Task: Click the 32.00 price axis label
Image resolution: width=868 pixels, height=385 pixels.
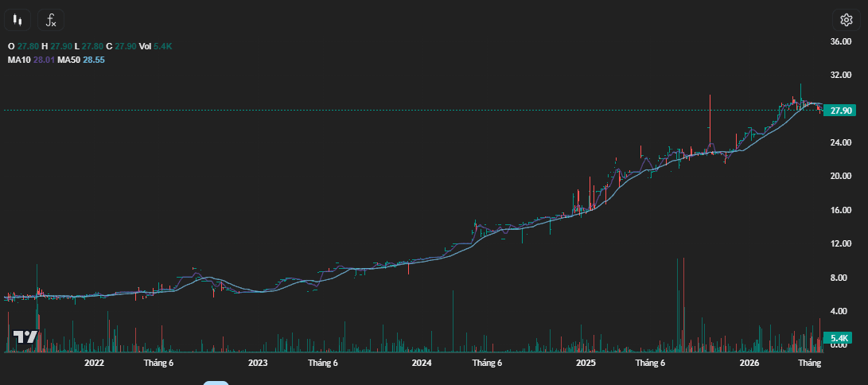Action: (841, 75)
